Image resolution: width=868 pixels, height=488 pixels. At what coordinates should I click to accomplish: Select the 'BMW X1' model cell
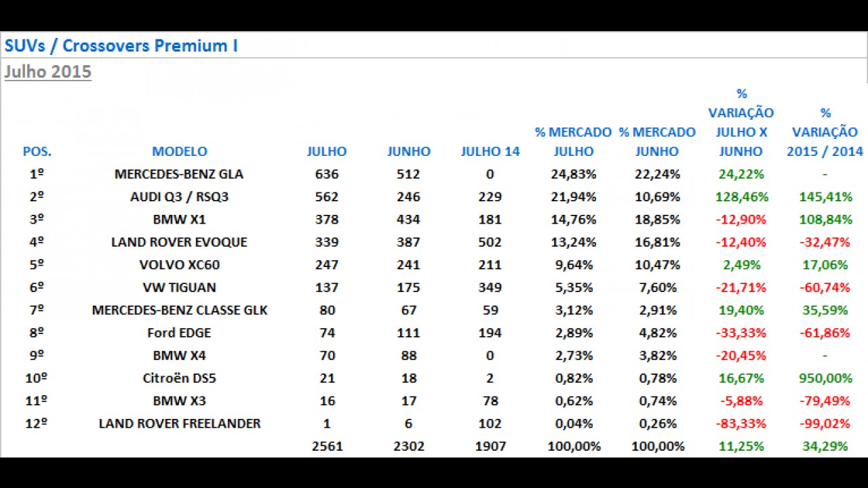[x=180, y=220]
